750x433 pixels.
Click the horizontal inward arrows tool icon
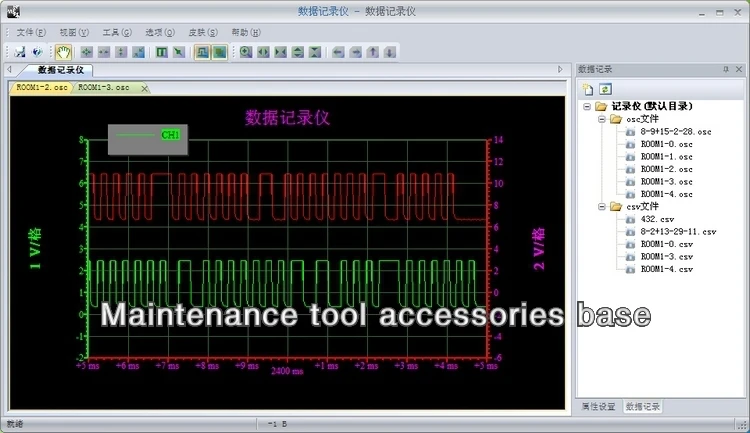104,52
